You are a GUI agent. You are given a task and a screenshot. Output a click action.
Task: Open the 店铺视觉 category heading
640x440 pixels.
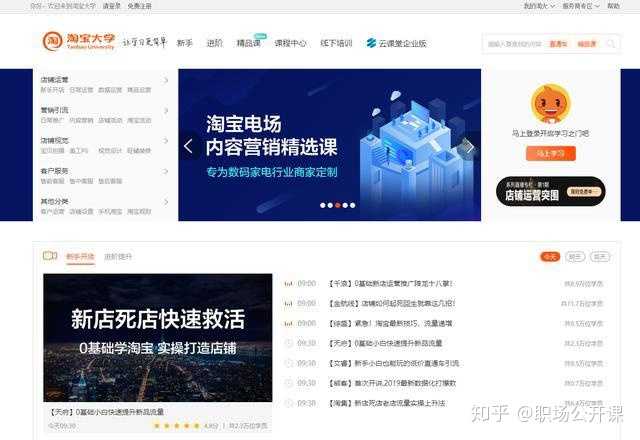coord(54,140)
